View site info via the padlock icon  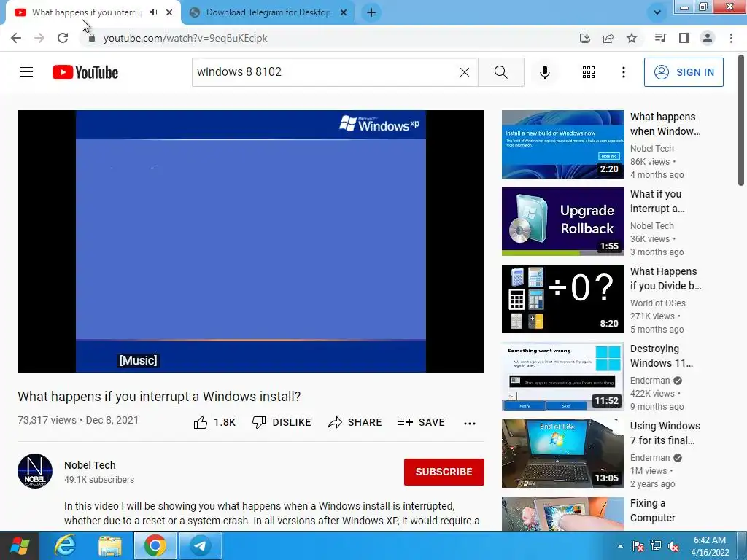click(92, 38)
